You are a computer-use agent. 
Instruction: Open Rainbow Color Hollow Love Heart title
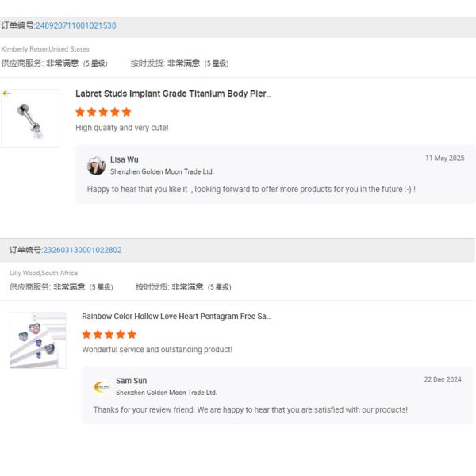pos(176,316)
